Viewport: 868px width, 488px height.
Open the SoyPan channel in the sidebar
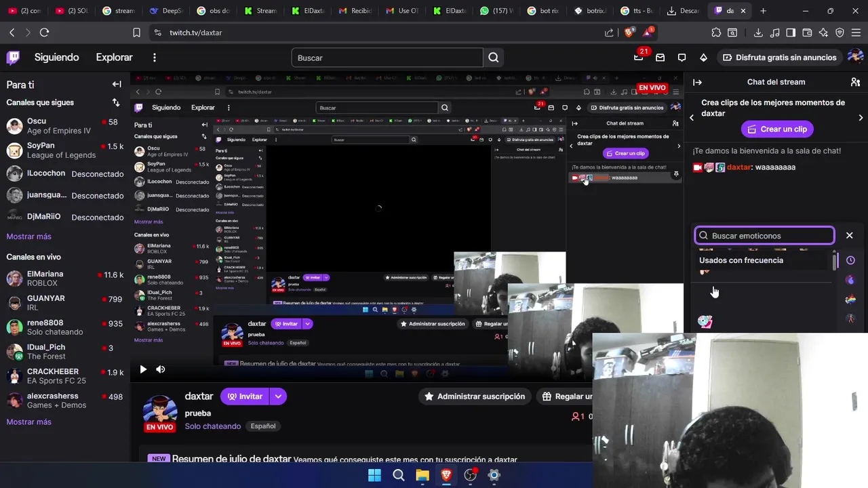[x=65, y=150]
